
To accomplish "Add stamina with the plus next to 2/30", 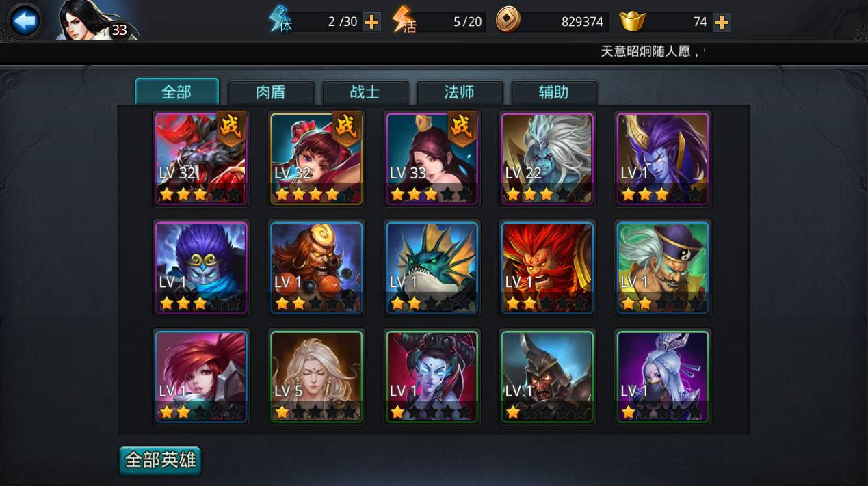I will [x=371, y=22].
